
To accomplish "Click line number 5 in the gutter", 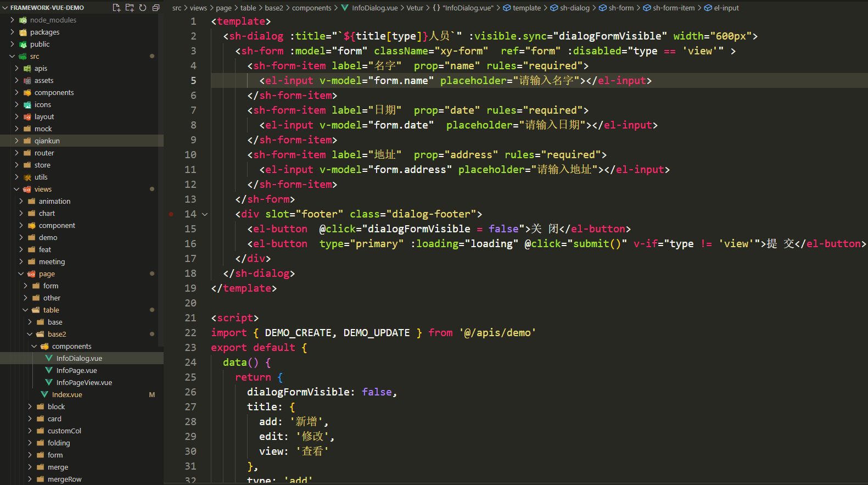I will click(193, 81).
